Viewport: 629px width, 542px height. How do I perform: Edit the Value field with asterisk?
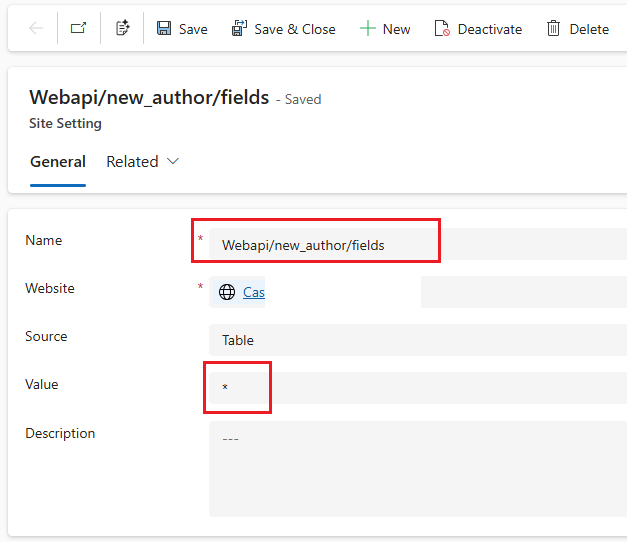(418, 388)
